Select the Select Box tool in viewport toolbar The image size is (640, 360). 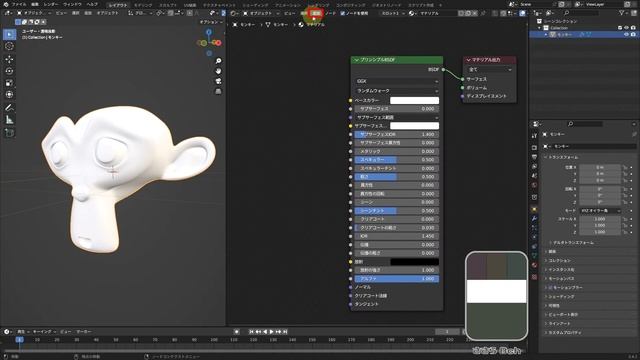point(9,34)
